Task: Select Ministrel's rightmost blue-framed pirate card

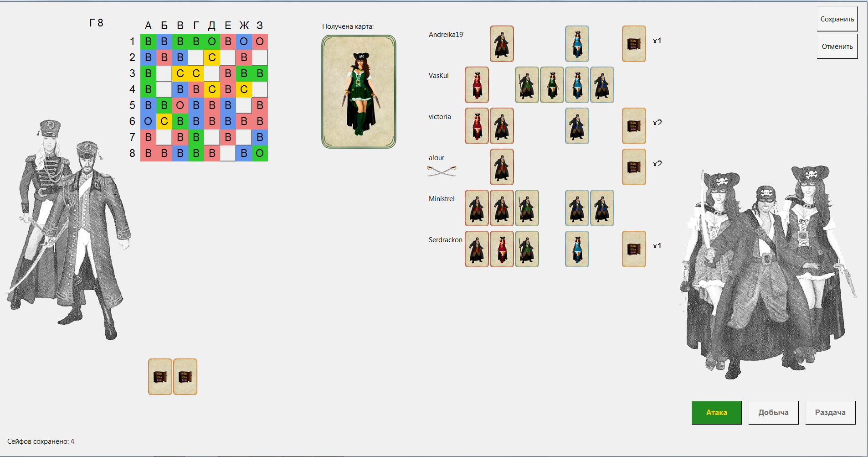Action: pyautogui.click(x=602, y=208)
